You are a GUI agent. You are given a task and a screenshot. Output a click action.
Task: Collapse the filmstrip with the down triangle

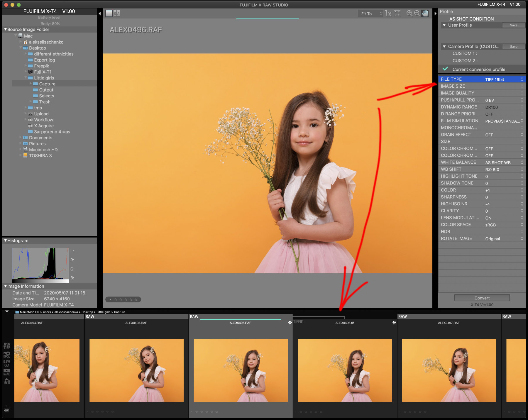pos(7,311)
